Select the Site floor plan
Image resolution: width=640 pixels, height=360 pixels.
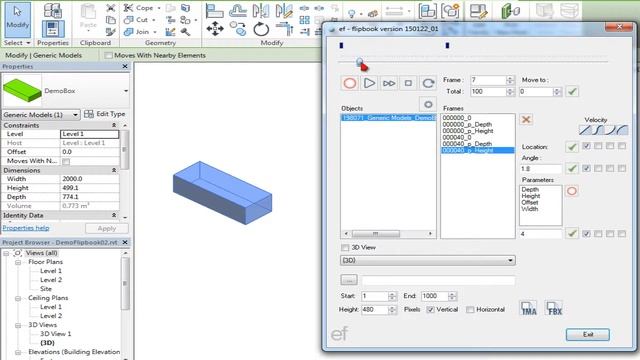[x=46, y=289]
